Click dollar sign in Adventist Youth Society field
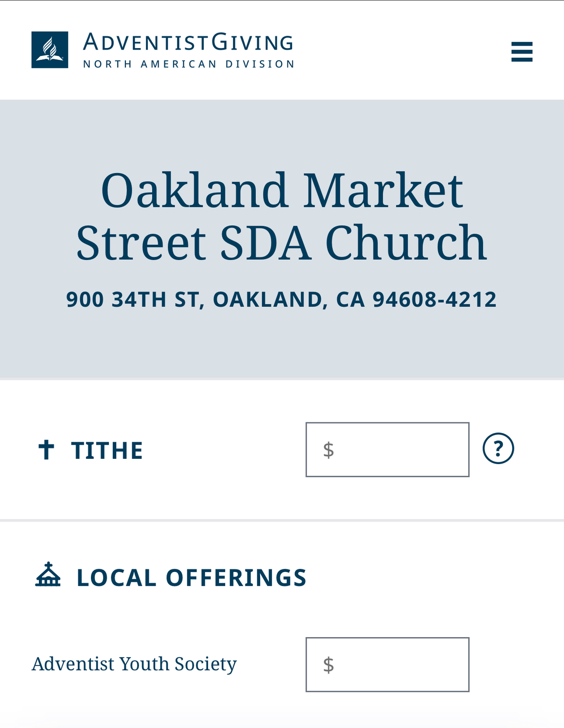 [329, 664]
